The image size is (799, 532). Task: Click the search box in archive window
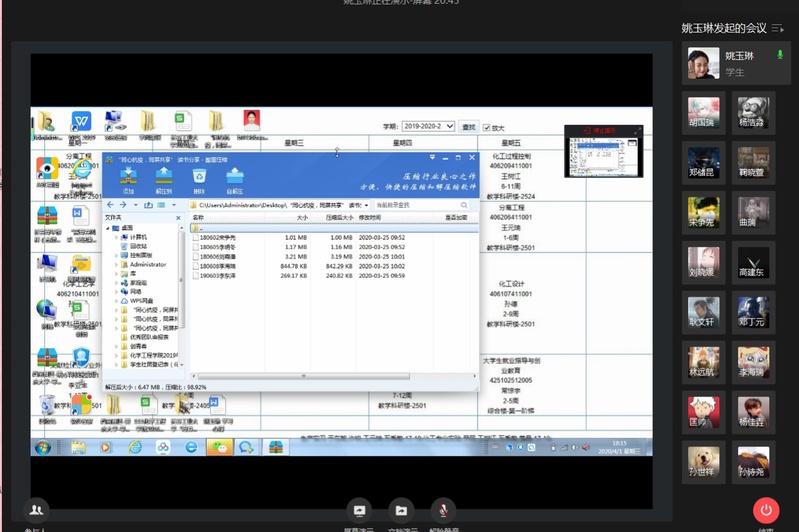click(x=418, y=204)
